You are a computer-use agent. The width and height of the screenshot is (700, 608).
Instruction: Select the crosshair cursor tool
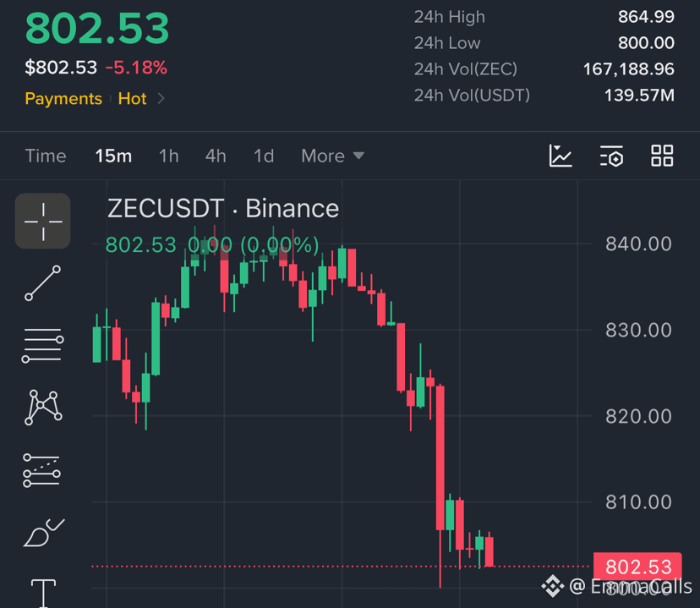click(x=43, y=221)
